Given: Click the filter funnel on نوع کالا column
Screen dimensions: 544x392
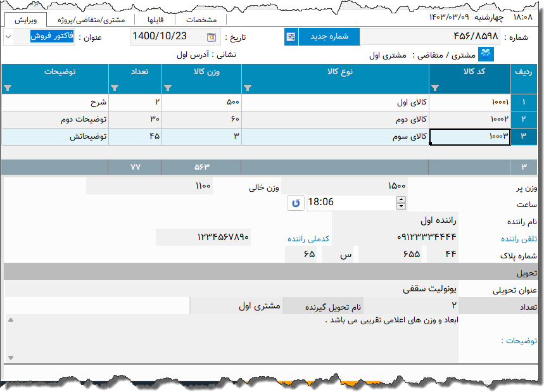Looking at the screenshot, I should [x=246, y=87].
